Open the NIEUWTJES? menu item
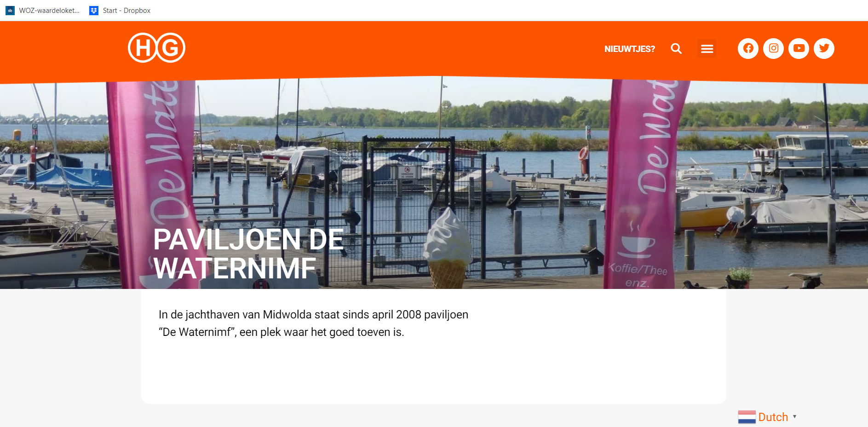Screen dimensions: 868x427 [x=630, y=49]
